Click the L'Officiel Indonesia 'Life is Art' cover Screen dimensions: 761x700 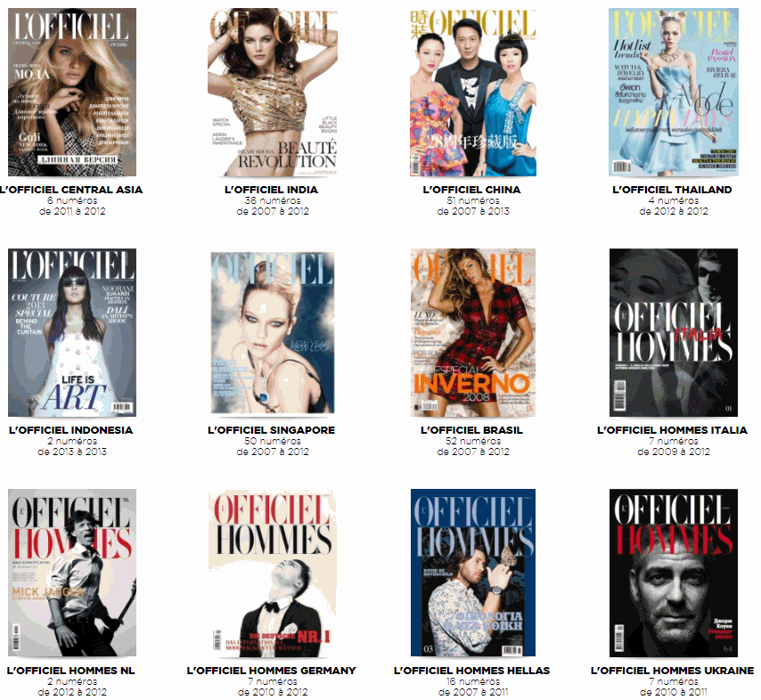71,333
